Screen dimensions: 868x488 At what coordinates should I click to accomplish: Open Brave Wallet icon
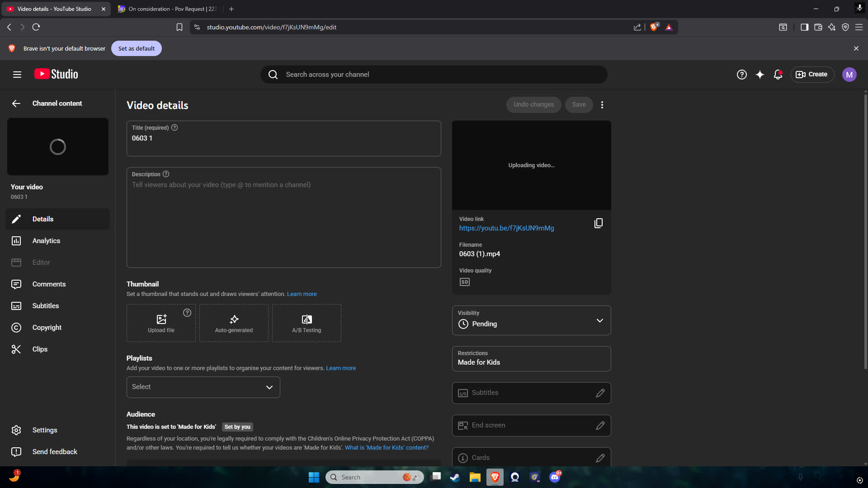click(818, 27)
